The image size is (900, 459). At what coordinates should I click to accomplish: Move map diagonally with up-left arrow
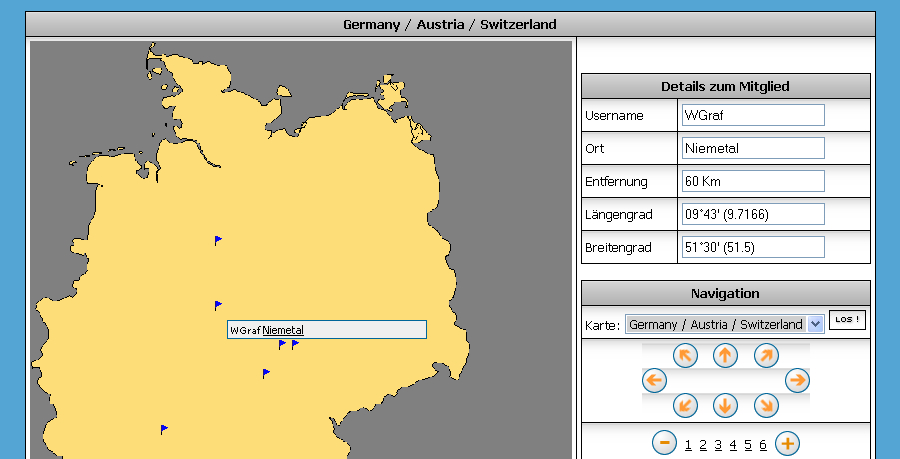[685, 355]
